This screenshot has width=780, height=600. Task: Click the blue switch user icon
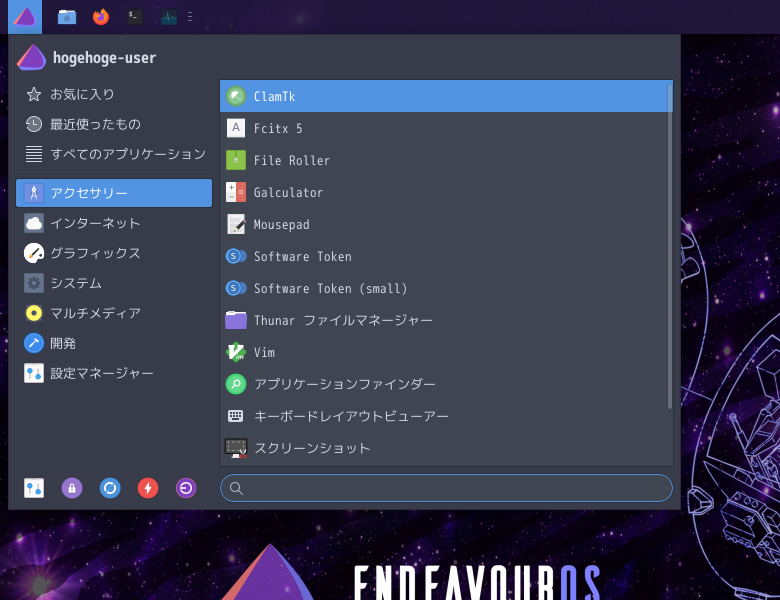(110, 488)
